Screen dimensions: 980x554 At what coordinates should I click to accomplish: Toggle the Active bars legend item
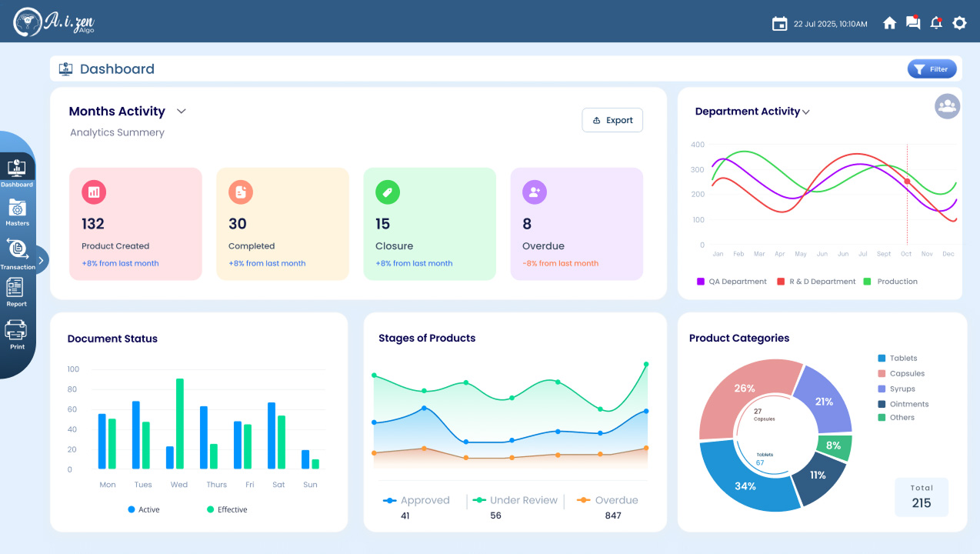144,509
